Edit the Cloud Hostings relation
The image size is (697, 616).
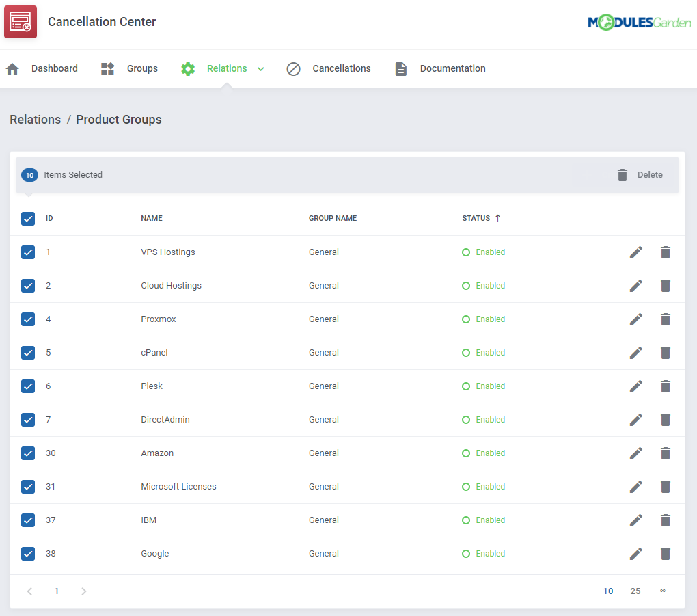(636, 286)
